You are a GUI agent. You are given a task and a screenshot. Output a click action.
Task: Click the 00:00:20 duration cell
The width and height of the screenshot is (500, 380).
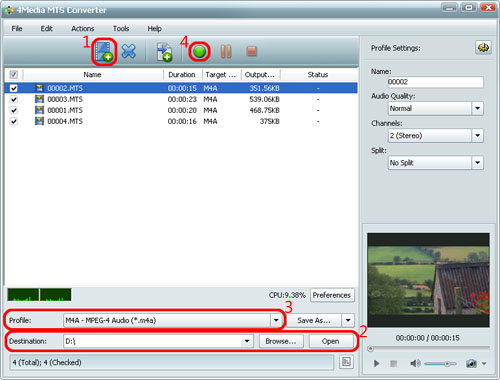click(x=182, y=110)
